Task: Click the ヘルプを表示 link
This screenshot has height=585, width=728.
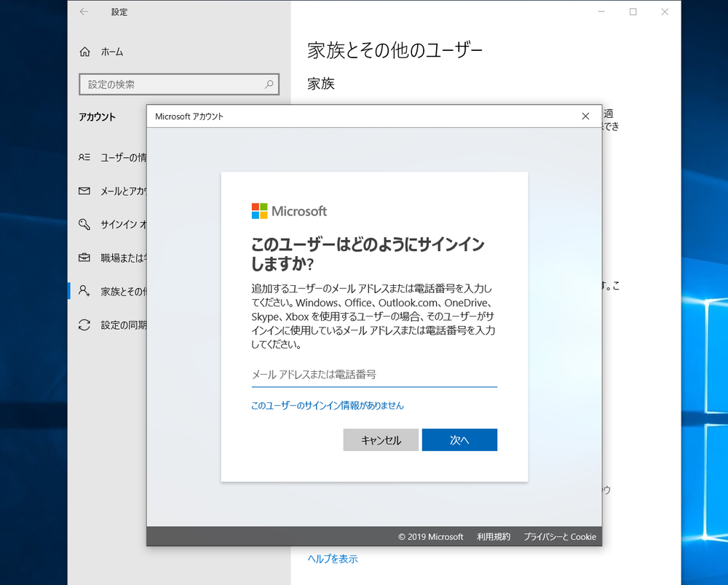Action: tap(333, 559)
